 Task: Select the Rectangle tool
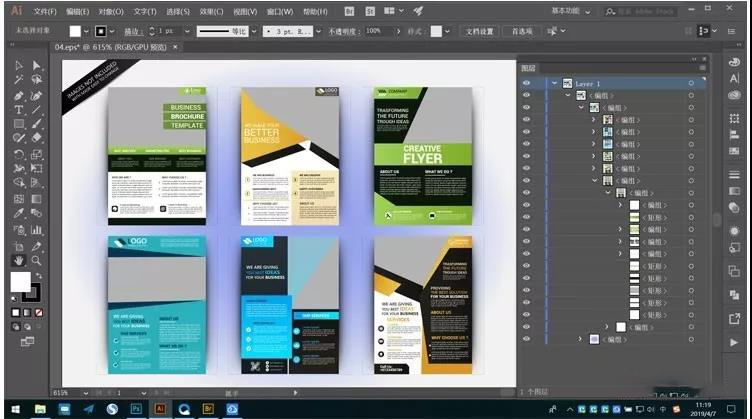pyautogui.click(x=19, y=123)
